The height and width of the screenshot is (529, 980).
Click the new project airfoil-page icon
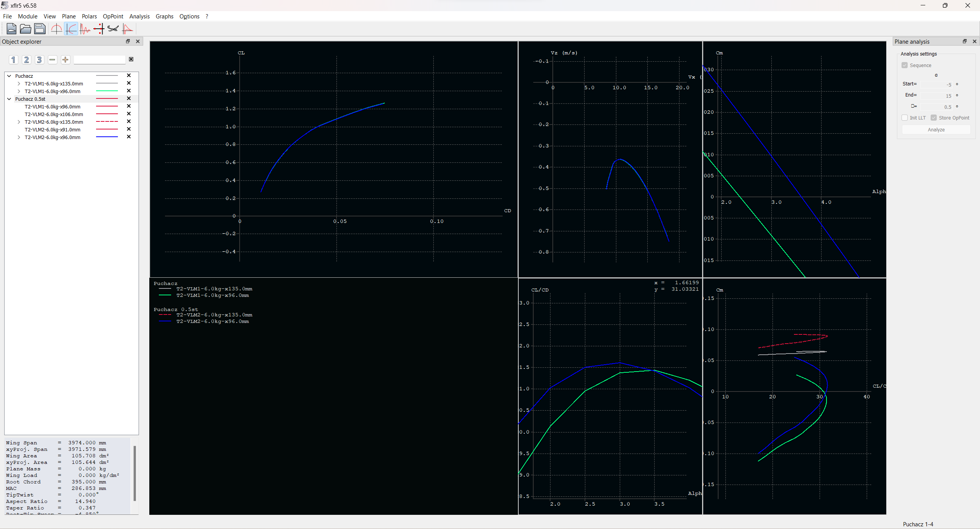[11, 29]
